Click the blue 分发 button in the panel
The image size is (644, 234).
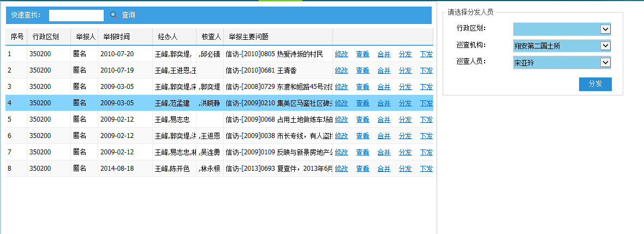[595, 84]
